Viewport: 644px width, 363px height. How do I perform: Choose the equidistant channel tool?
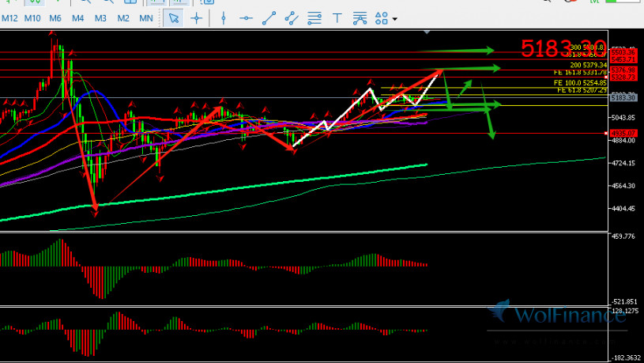click(x=292, y=17)
